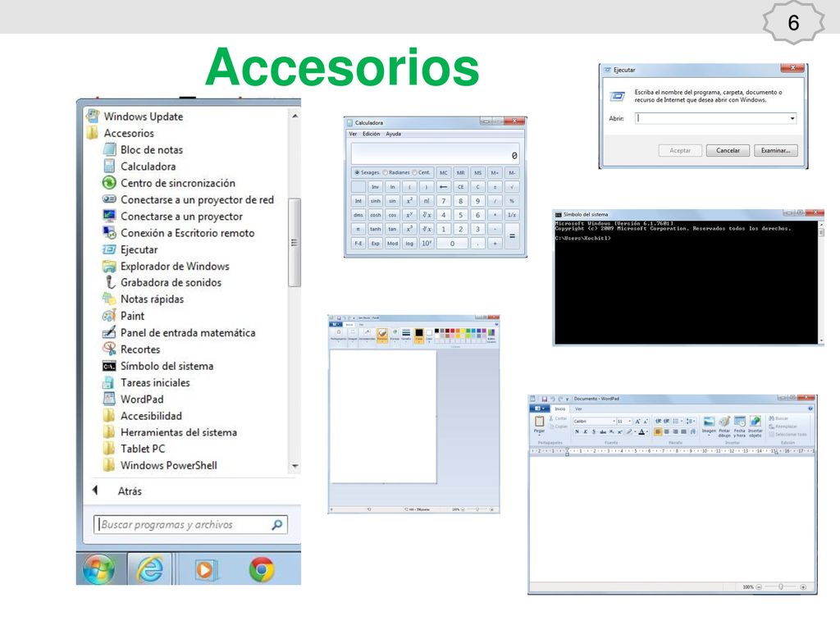The height and width of the screenshot is (630, 840).
Task: Launch Calculadora from the Start menu list
Action: [139, 167]
